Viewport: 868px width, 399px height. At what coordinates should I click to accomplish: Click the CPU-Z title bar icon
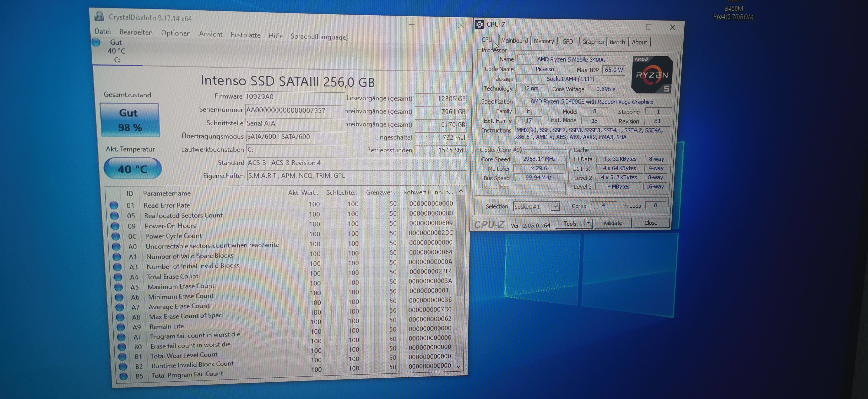[x=479, y=24]
